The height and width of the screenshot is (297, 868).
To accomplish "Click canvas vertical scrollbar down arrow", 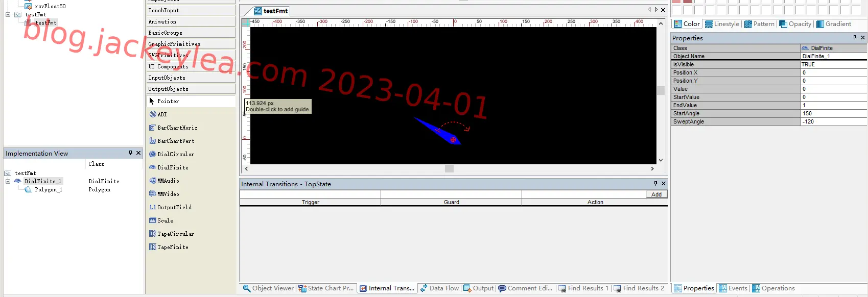I will [x=661, y=160].
